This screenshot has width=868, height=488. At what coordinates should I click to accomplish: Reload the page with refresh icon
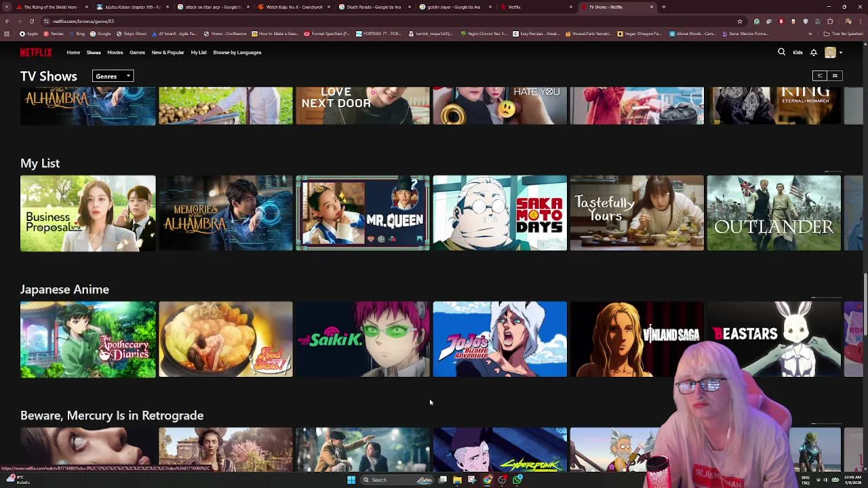click(31, 21)
